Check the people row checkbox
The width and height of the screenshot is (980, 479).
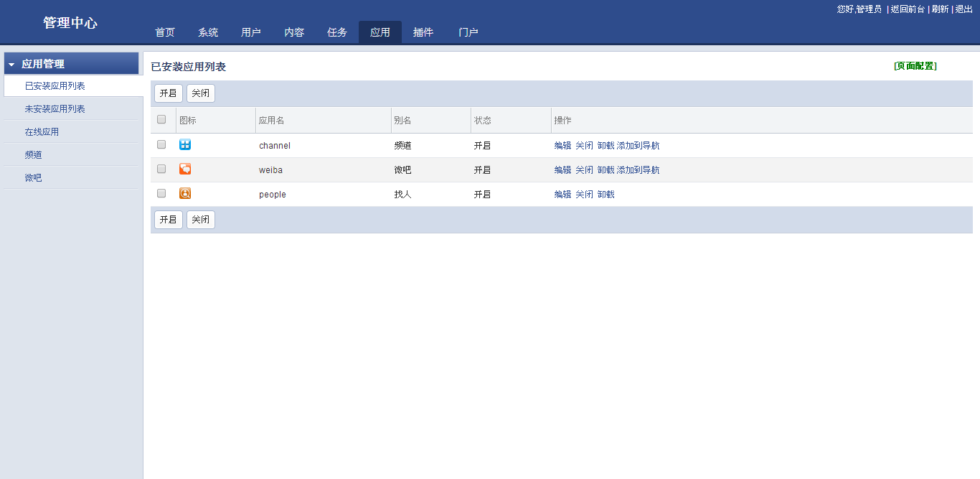click(x=161, y=194)
